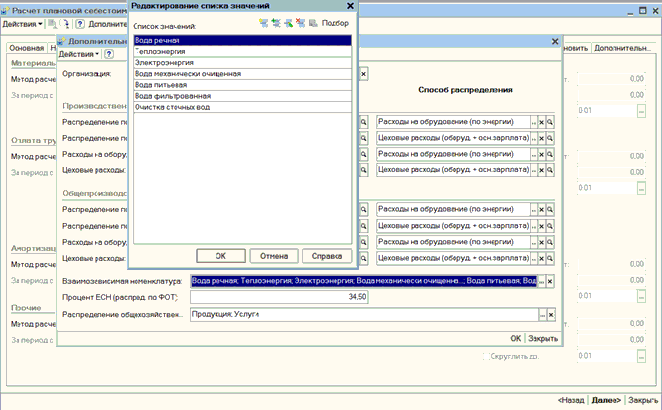Click the help question mark icon beside Действия in Дополнительно dialog
This screenshot has width=662, height=410.
pos(109,54)
